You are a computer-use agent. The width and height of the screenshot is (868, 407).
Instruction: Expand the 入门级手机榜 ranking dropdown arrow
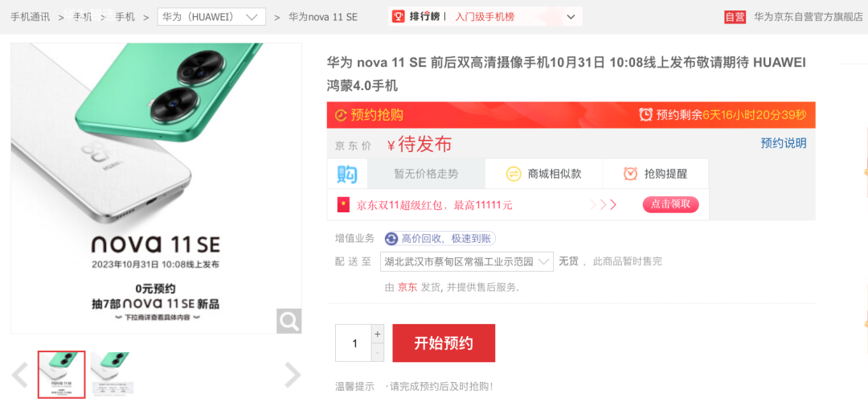tap(571, 17)
